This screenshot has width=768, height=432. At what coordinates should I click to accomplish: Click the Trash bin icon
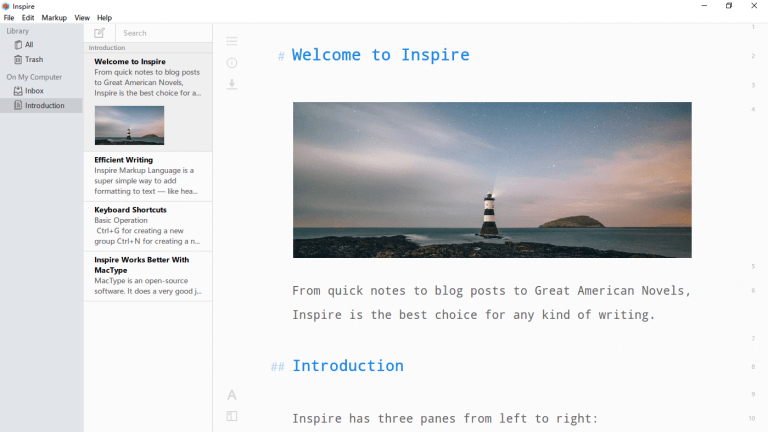tap(18, 59)
